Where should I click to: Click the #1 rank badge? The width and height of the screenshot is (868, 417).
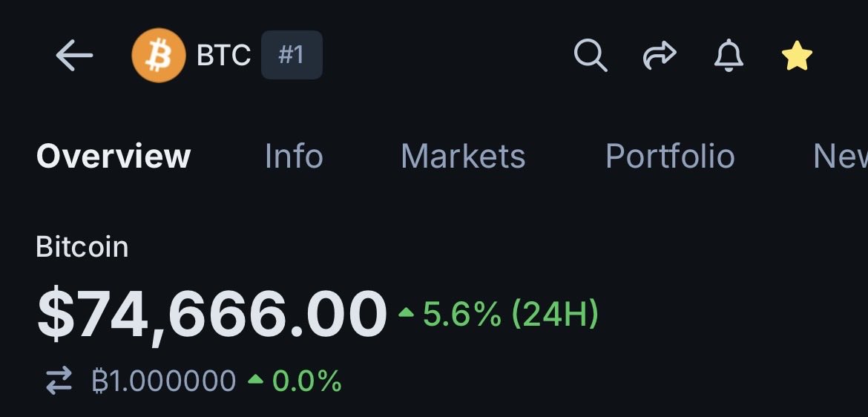292,55
